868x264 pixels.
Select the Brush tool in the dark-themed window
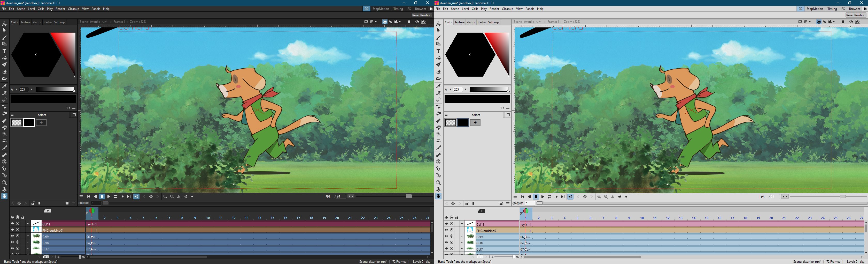pyautogui.click(x=4, y=38)
